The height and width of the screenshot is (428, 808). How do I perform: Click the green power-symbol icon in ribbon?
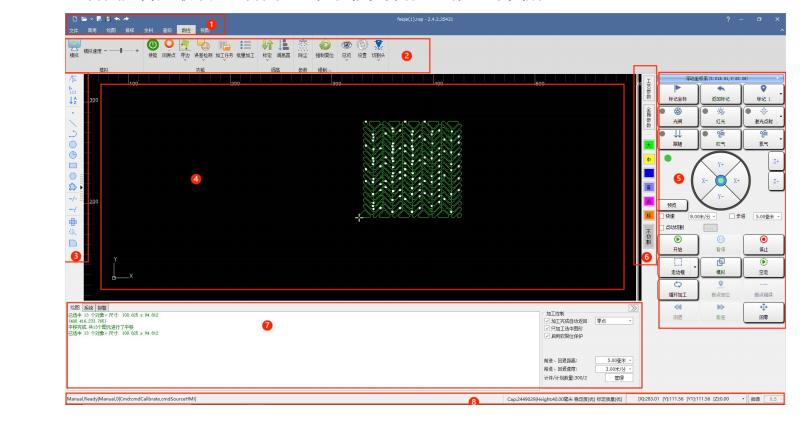pos(153,45)
